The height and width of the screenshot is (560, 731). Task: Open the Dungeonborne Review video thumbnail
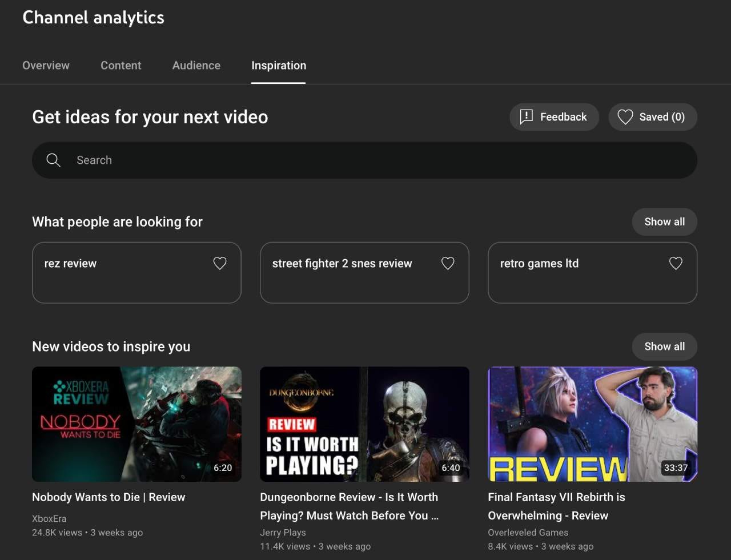[364, 424]
